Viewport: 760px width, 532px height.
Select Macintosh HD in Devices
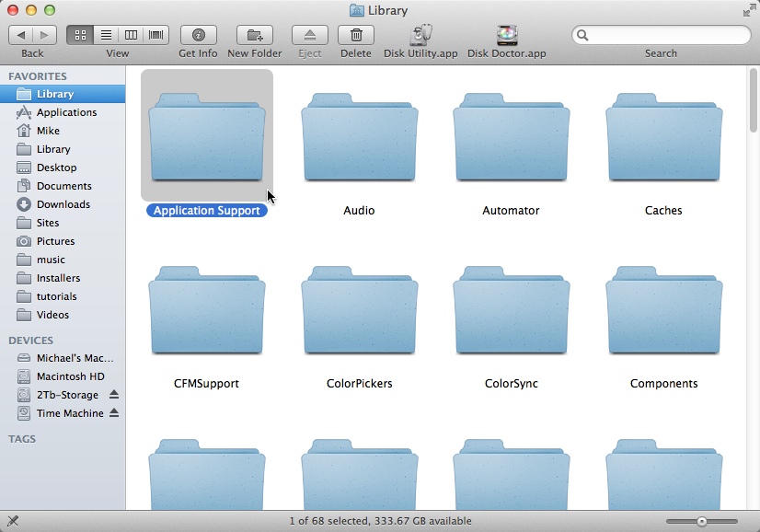[63, 376]
